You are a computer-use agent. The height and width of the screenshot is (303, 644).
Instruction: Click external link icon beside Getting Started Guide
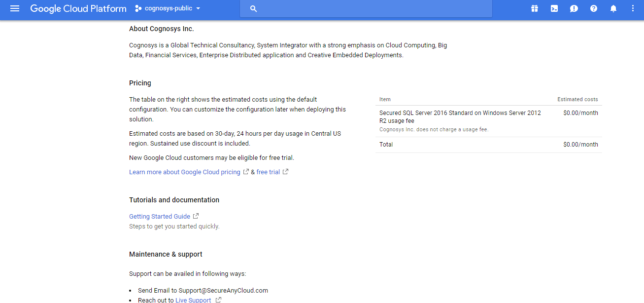tap(195, 216)
